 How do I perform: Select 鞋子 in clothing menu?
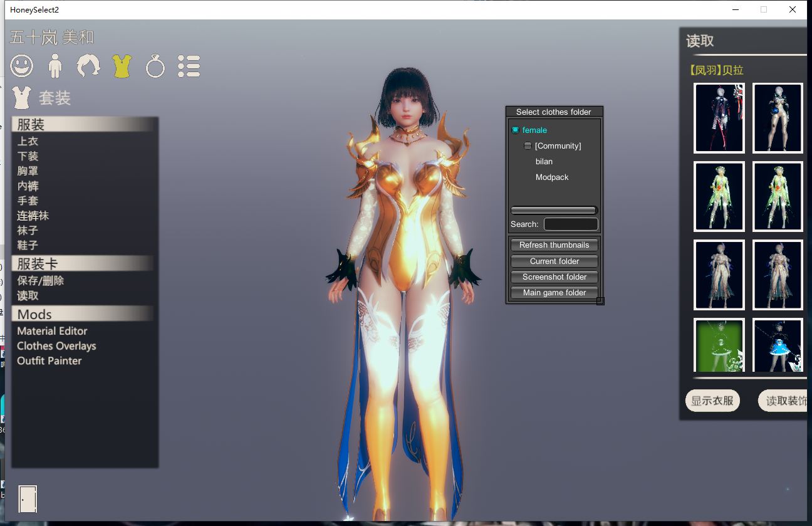[28, 245]
